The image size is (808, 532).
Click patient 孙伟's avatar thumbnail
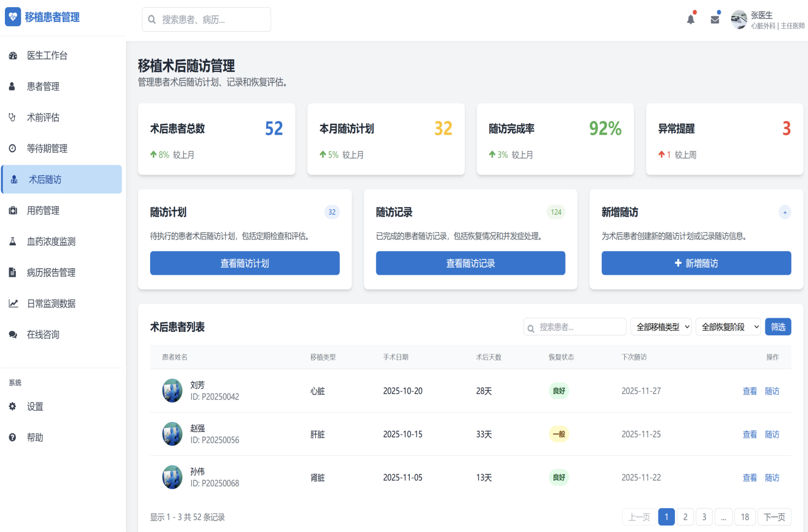pos(172,477)
